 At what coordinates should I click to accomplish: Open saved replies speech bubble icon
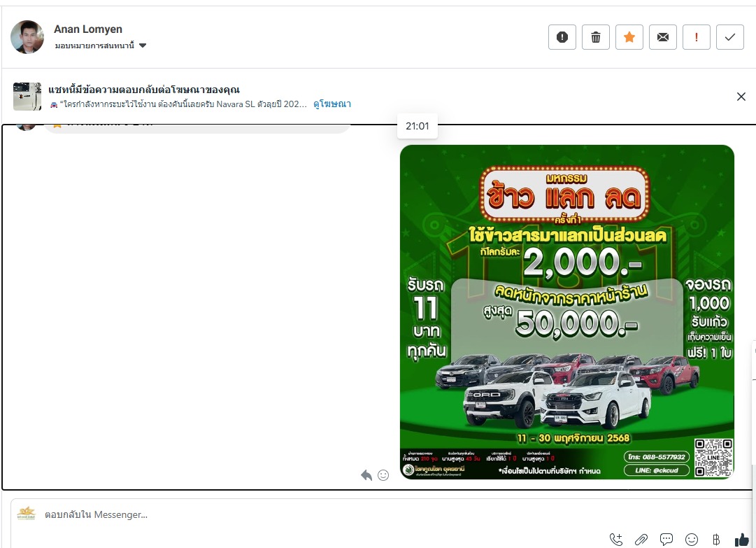[666, 540]
